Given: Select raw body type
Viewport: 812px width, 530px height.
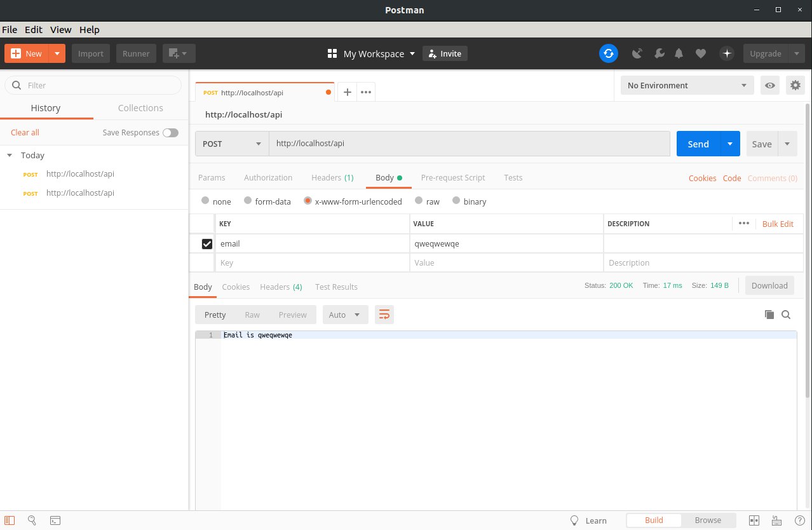Looking at the screenshot, I should [419, 200].
